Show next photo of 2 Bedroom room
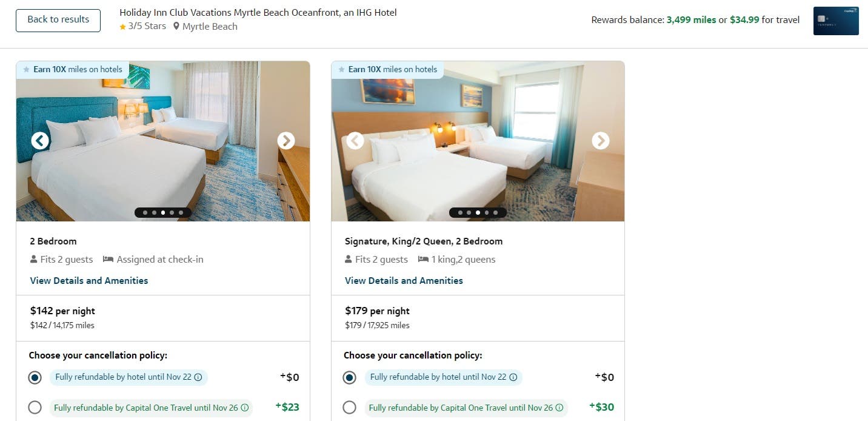This screenshot has width=868, height=421. pyautogui.click(x=286, y=141)
